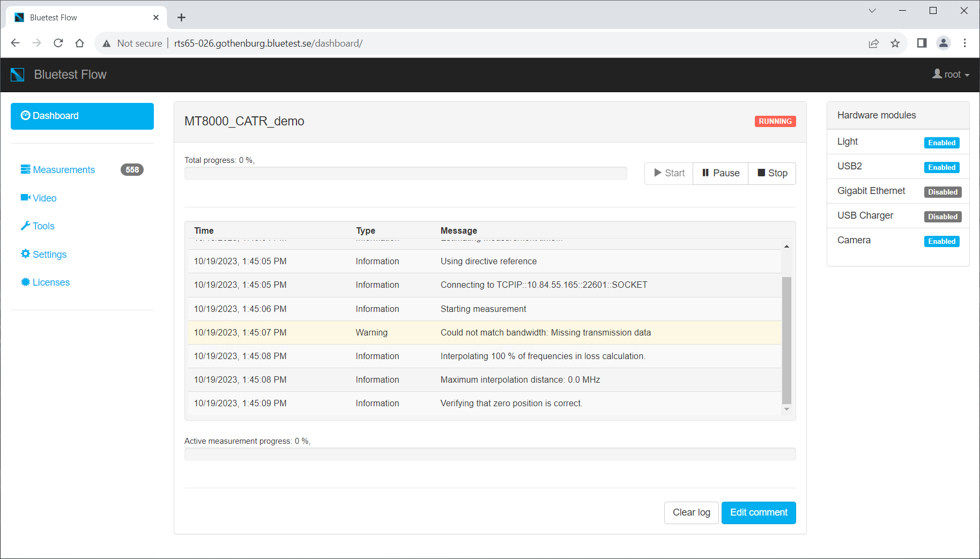Screen dimensions: 980x559
Task: Open the browser profile icon
Action: [943, 43]
